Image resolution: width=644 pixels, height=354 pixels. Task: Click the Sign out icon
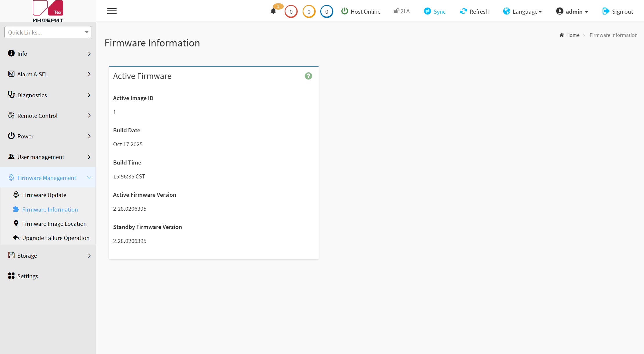606,11
